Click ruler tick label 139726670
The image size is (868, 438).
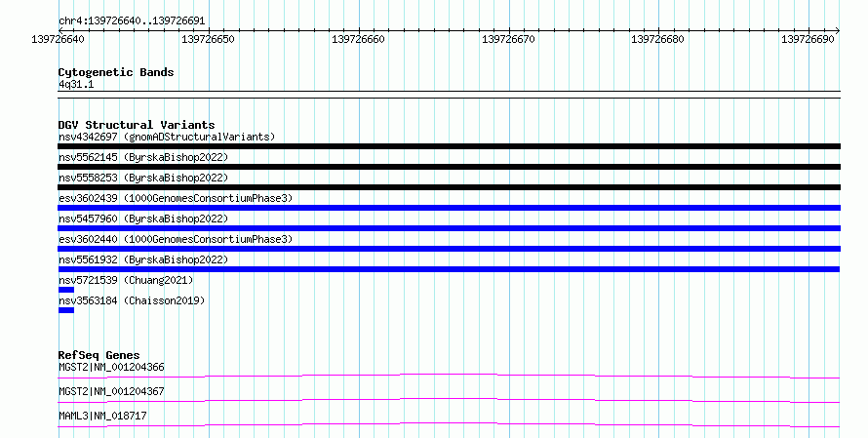508,39
